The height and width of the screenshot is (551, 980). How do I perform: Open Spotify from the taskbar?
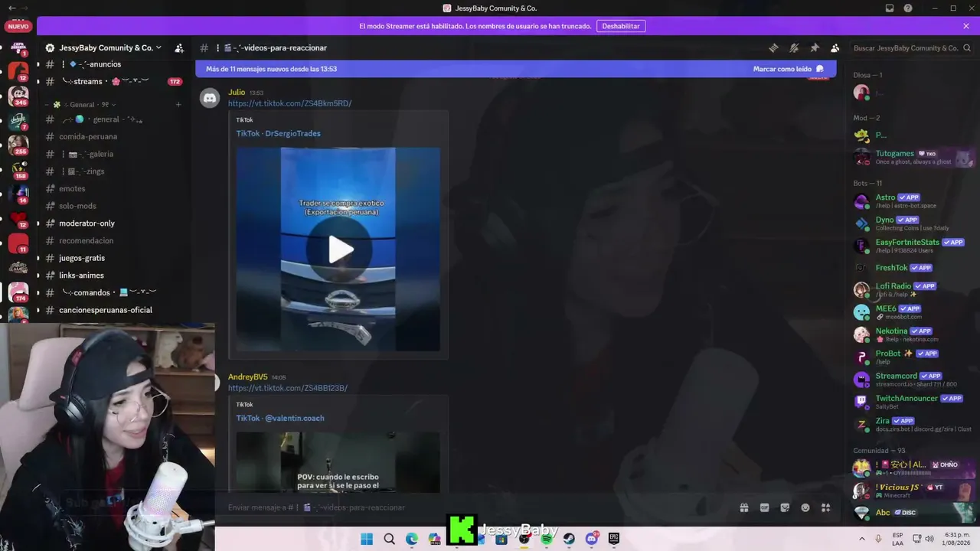click(x=547, y=539)
